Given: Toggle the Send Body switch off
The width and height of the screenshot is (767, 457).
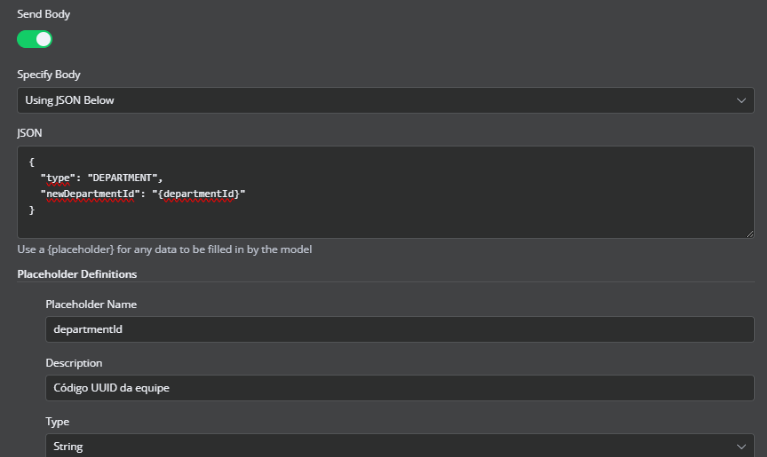Looking at the screenshot, I should click(34, 40).
